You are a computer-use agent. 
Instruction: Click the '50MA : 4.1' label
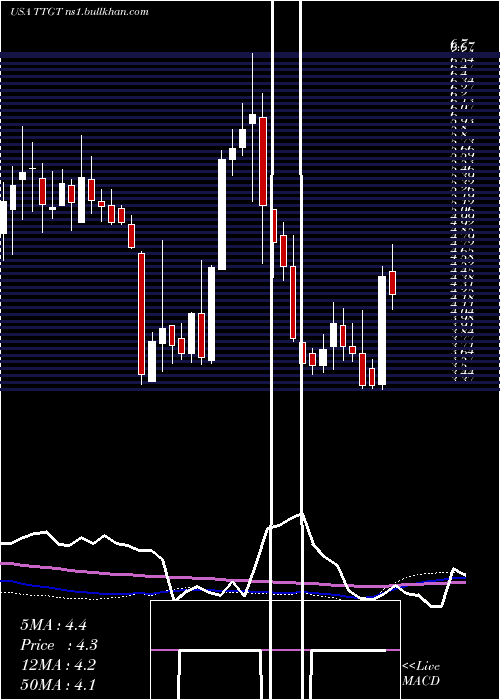click(58, 684)
